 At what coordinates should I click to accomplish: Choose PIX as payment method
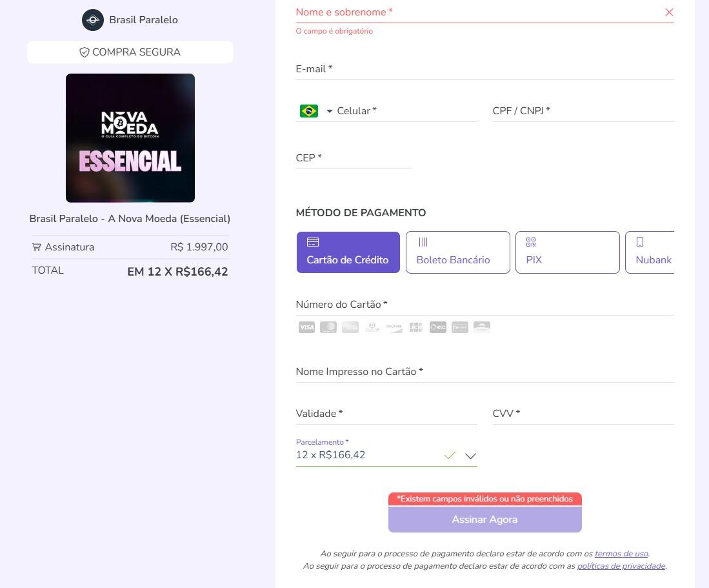[568, 252]
